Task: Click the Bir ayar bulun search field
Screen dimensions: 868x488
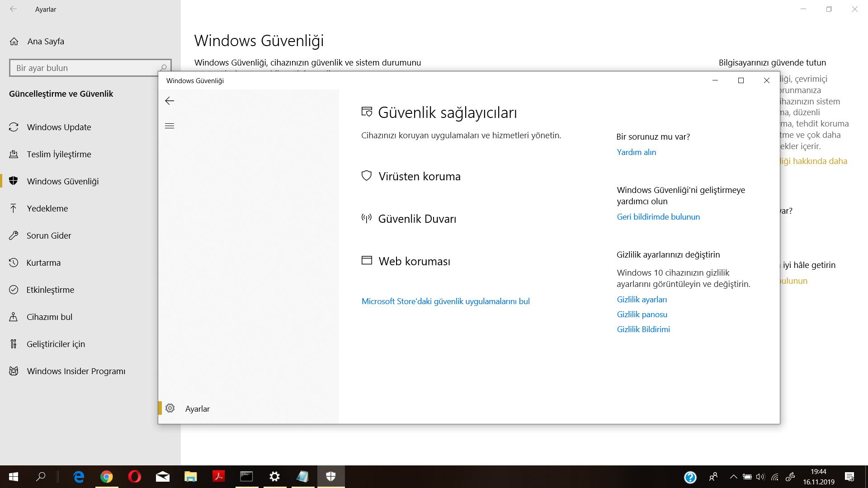Action: (90, 68)
